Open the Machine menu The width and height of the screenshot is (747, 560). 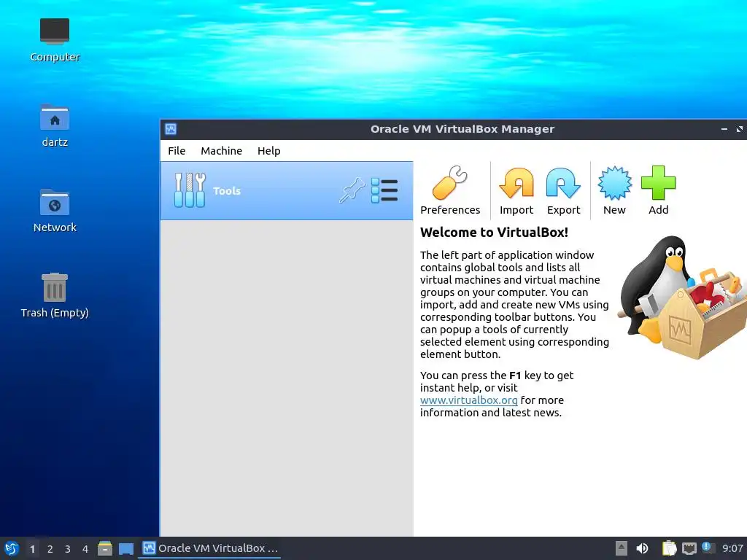(x=221, y=150)
